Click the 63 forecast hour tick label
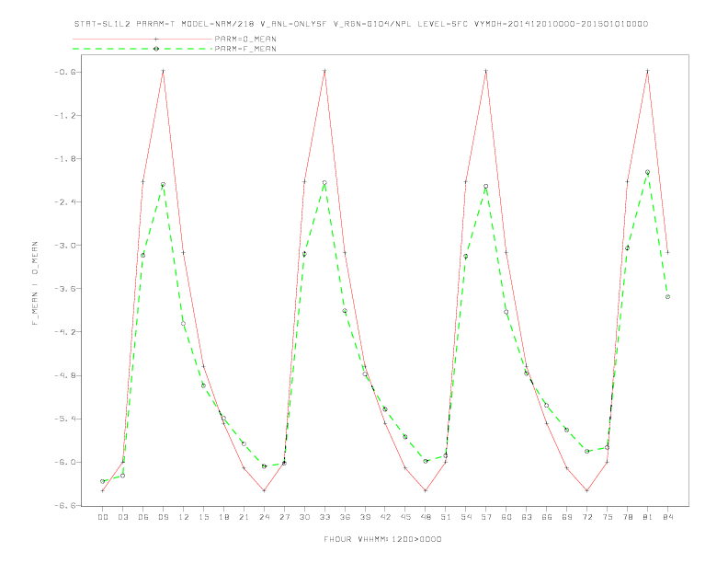This screenshot has width=728, height=563. pos(527,517)
